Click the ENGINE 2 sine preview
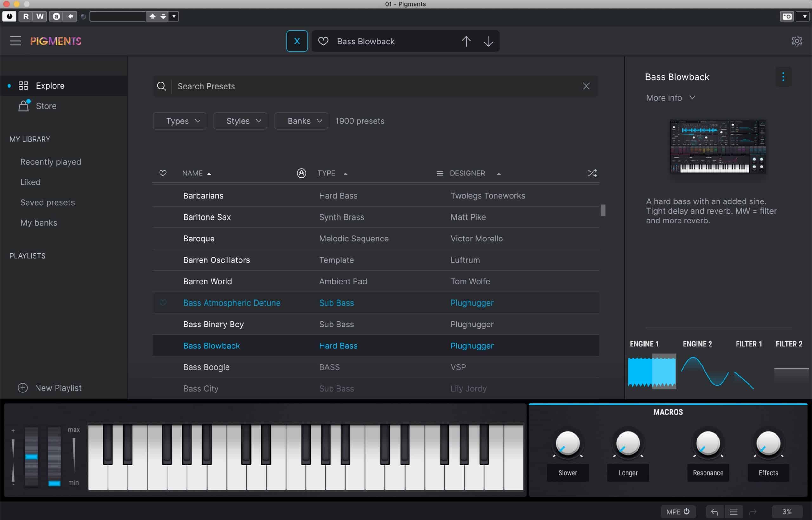The width and height of the screenshot is (812, 520). [705, 371]
